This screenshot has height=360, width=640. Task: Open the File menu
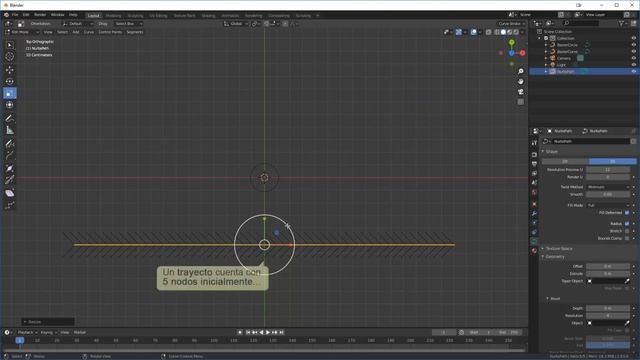[x=15, y=15]
